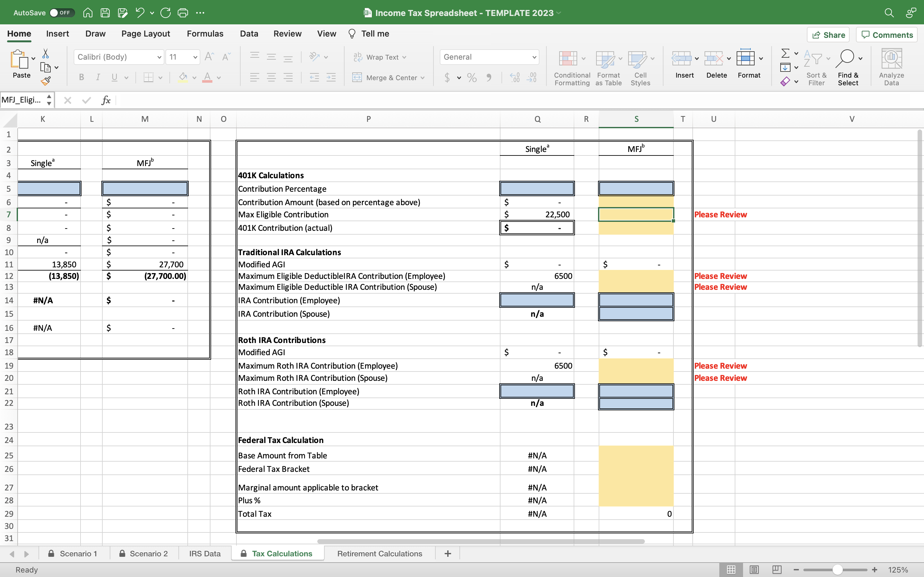Toggle italic formatting
The width and height of the screenshot is (924, 577).
coord(98,78)
